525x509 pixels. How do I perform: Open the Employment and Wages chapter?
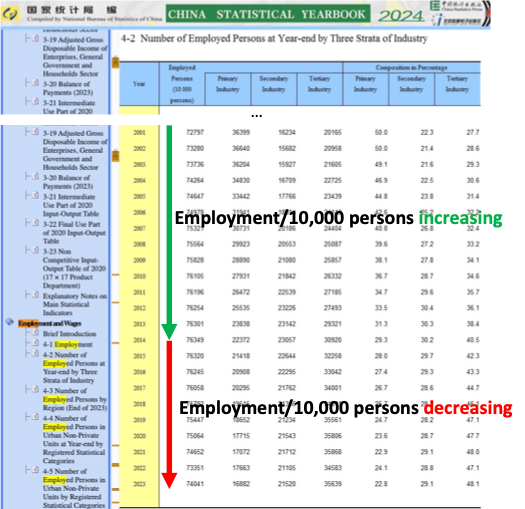(50, 323)
